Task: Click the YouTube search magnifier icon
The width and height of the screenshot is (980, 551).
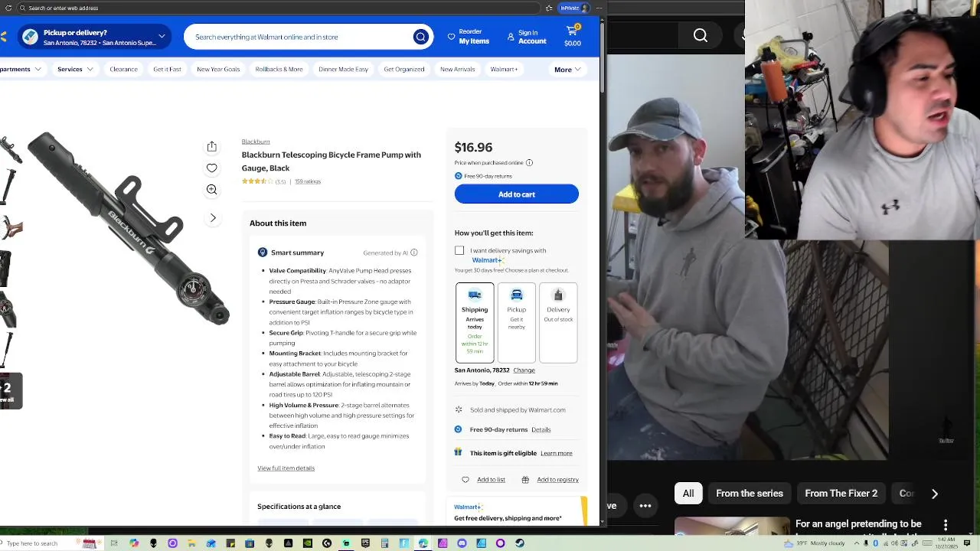Action: tap(701, 35)
